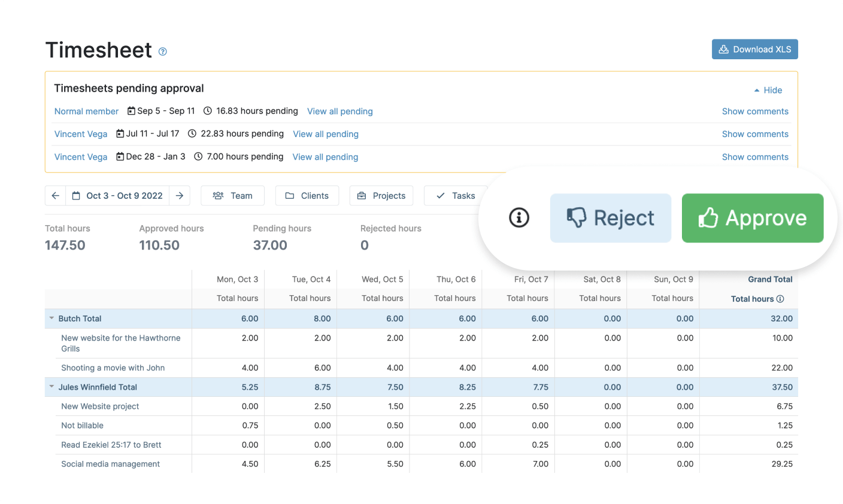Image resolution: width=843 pixels, height=504 pixels.
Task: Open the Tasks filter
Action: (x=455, y=196)
